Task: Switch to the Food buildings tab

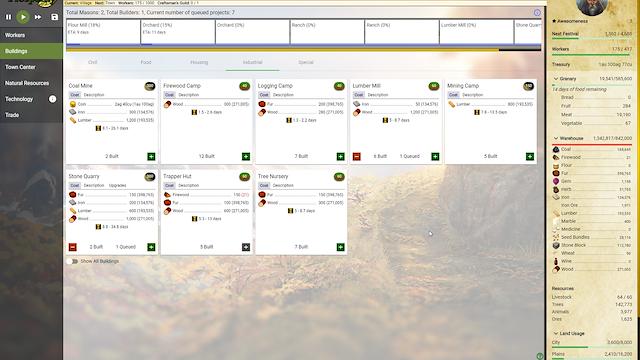Action: (x=146, y=62)
